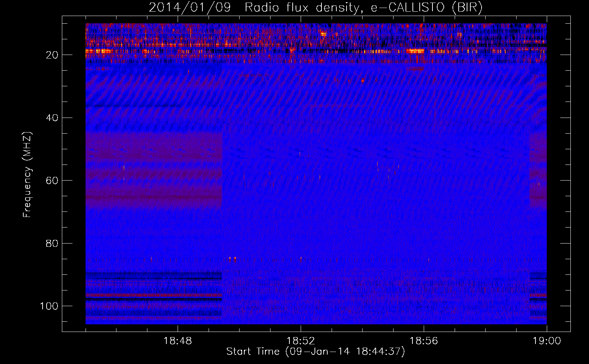The width and height of the screenshot is (589, 364).
Task: Click the 60 frequency tick label
Action: (x=52, y=181)
